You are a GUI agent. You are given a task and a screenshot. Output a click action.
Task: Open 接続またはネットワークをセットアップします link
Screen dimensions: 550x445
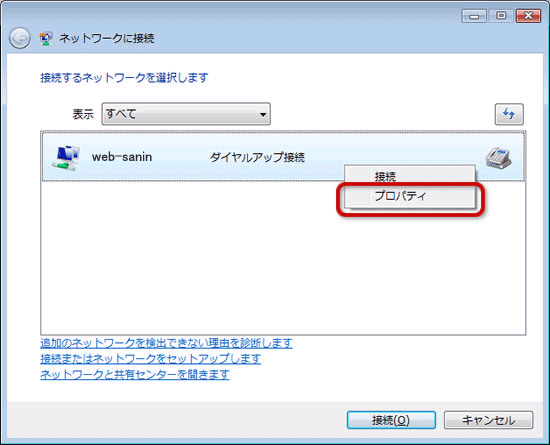coord(150,359)
